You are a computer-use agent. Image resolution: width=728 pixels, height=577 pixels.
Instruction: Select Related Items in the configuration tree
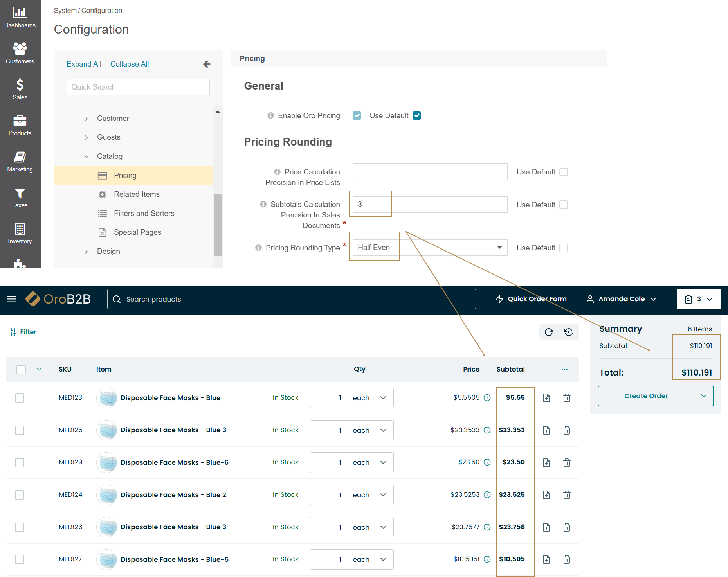pos(137,194)
